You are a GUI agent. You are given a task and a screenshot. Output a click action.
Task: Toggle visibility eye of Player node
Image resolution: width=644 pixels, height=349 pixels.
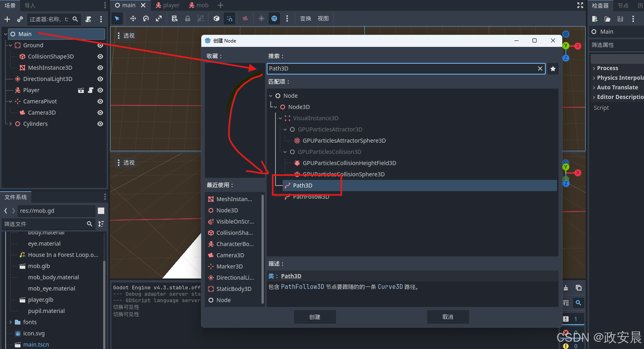[x=100, y=90]
